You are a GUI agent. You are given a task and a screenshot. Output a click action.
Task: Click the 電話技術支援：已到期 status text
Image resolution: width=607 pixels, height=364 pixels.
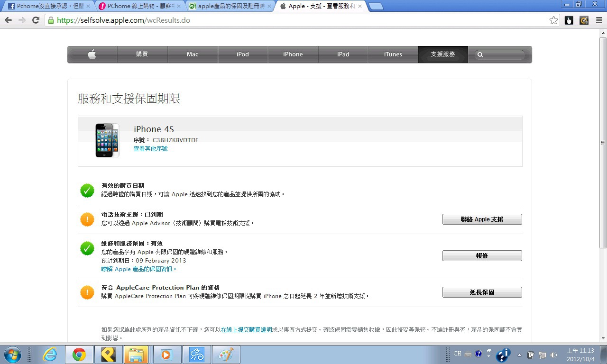132,215
